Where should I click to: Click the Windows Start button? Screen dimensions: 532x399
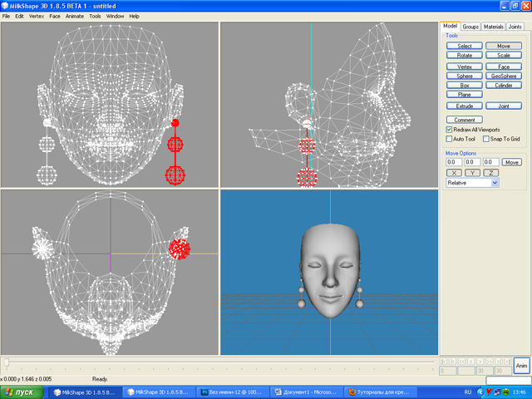tap(23, 392)
